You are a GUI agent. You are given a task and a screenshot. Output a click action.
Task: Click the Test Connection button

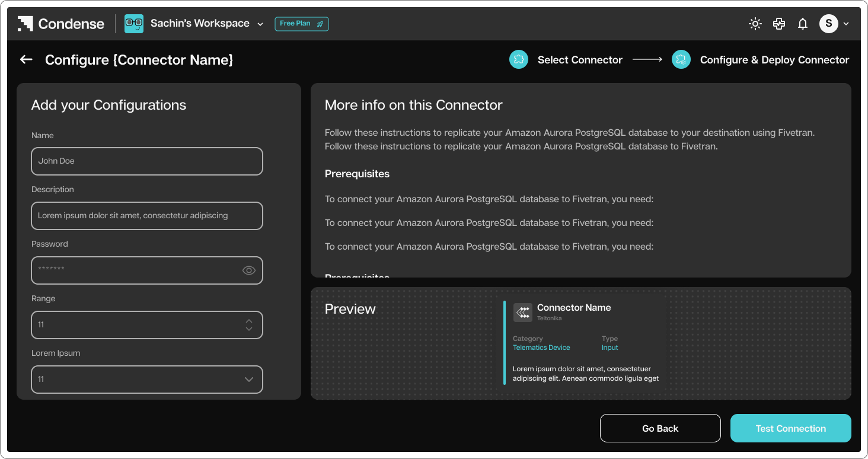pyautogui.click(x=791, y=428)
